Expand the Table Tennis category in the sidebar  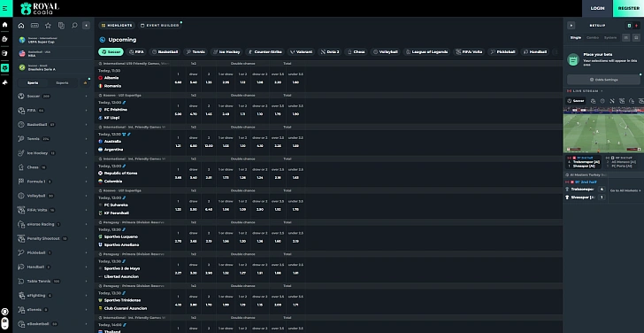point(53,282)
